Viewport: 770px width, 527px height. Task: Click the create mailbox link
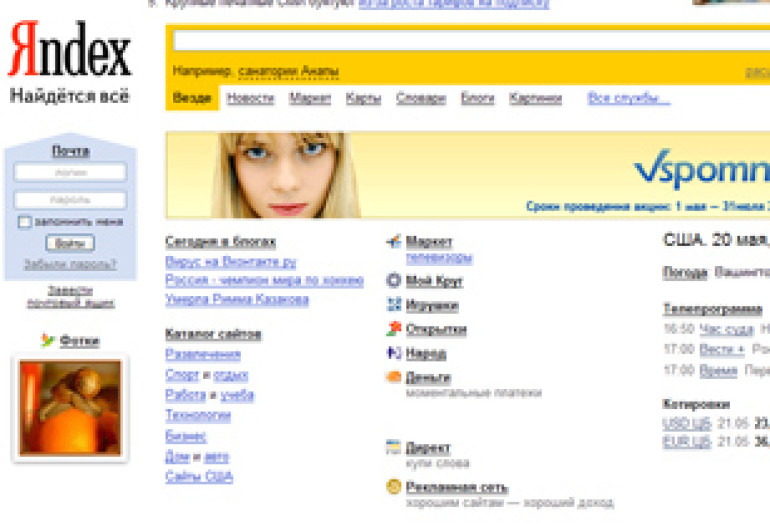click(x=71, y=297)
